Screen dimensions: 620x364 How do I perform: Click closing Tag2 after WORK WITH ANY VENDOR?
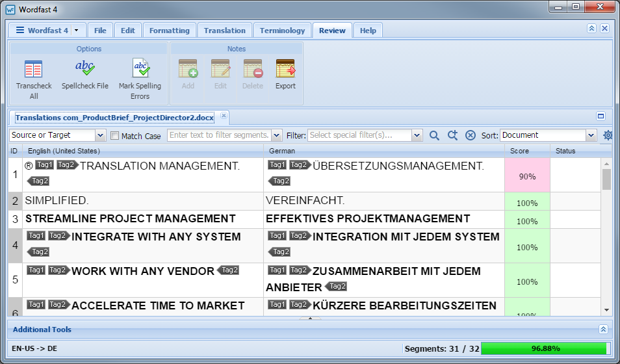(x=228, y=270)
